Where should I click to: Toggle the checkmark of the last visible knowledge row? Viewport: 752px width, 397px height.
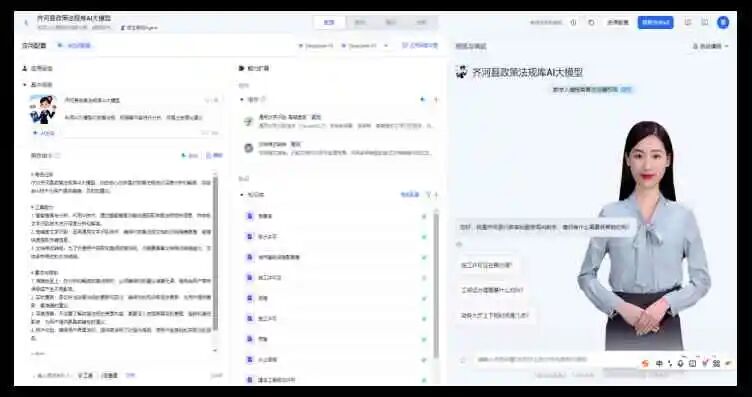click(424, 380)
